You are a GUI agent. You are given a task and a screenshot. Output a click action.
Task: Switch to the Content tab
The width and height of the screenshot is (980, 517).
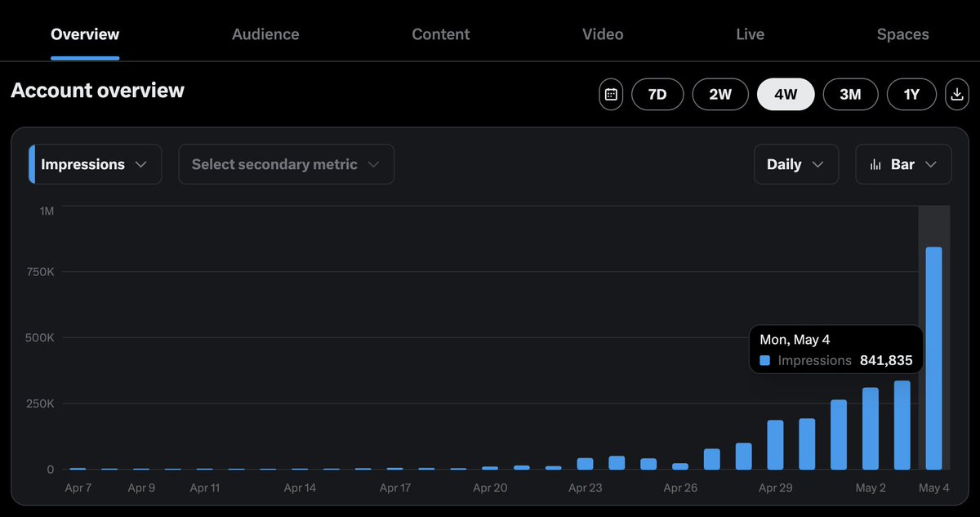(441, 34)
